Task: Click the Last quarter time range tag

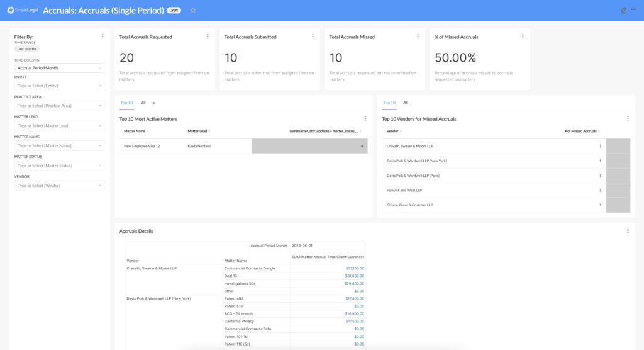Action: pyautogui.click(x=27, y=48)
